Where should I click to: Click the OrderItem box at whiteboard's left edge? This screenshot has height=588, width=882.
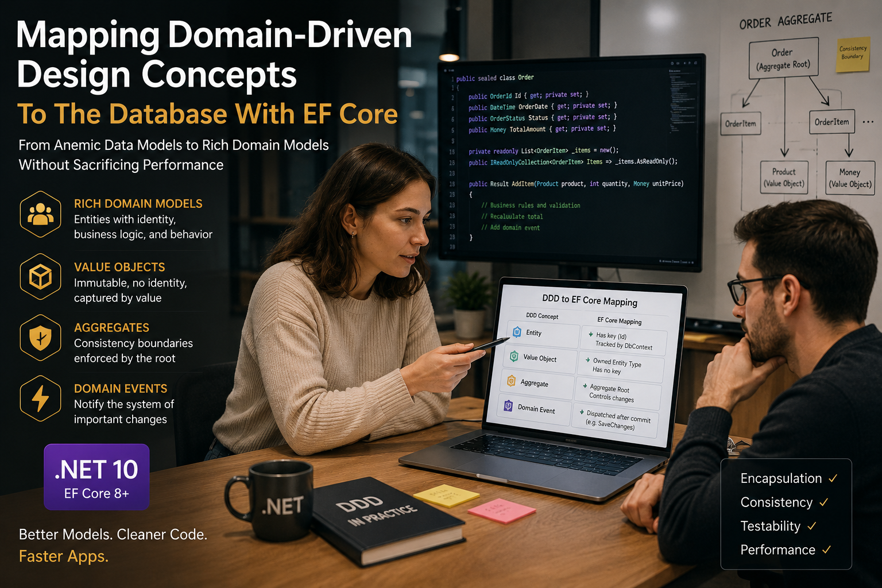tap(740, 123)
